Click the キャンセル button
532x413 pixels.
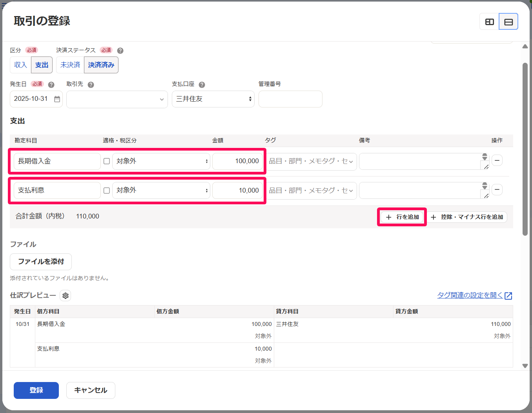(91, 390)
